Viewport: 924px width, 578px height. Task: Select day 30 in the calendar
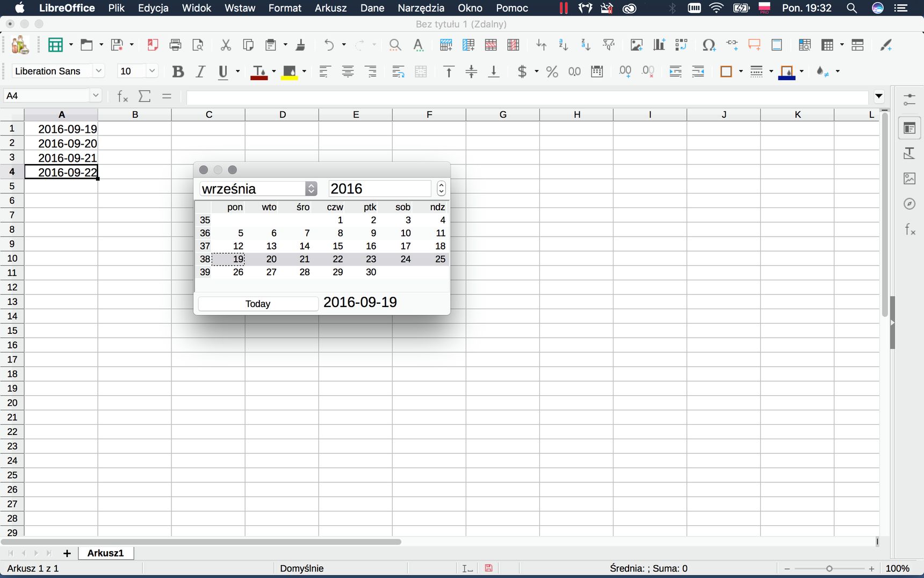(371, 272)
